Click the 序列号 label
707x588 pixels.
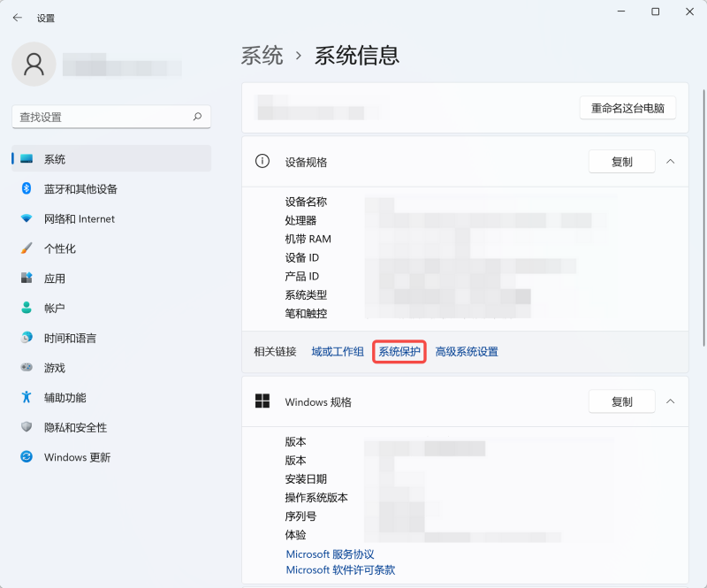click(300, 516)
